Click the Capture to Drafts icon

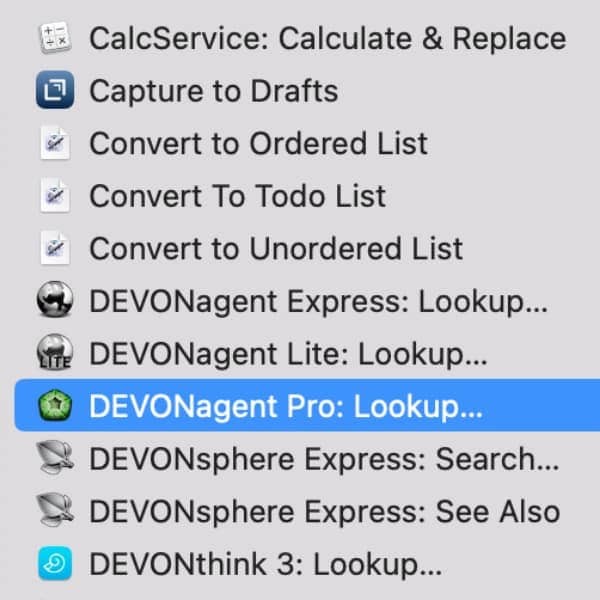(x=54, y=92)
